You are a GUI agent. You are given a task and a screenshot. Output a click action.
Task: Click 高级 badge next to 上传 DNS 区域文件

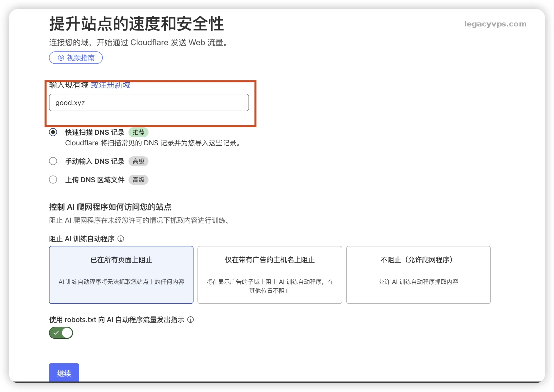coord(138,180)
